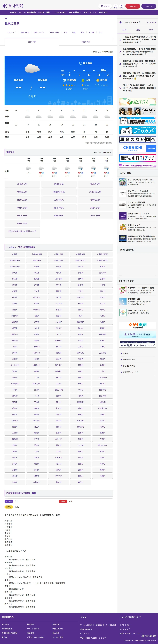Open the 雨雲レーダー weather menu item
The height and width of the screenshot is (644, 158).
39,33
